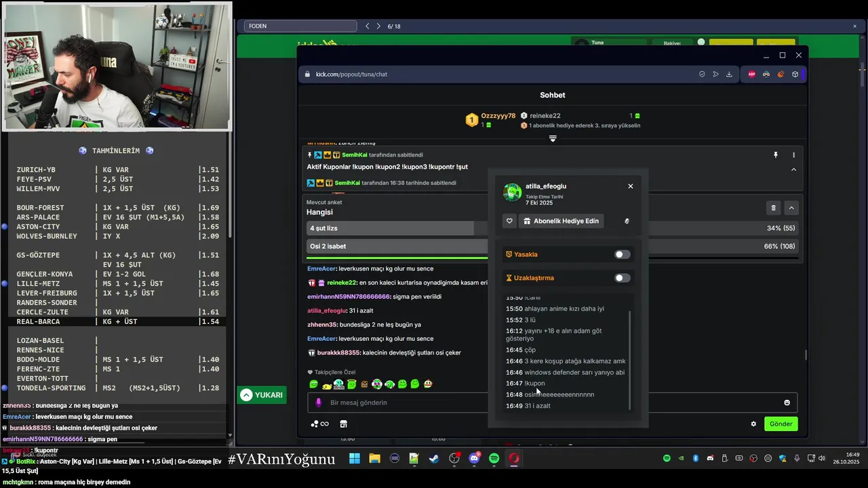Click reineke22 in leaderboard
868x488 pixels.
coord(545,116)
